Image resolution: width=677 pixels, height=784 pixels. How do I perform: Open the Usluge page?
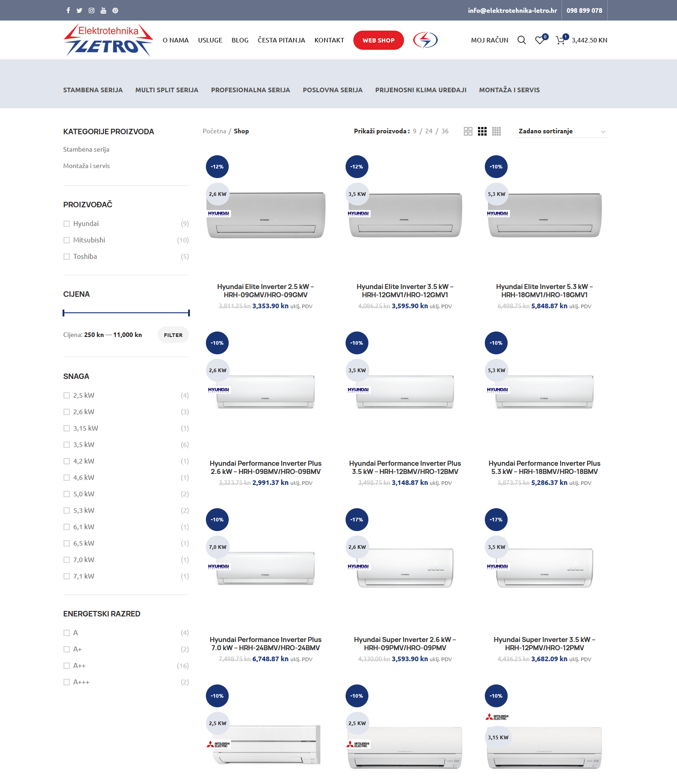click(210, 40)
